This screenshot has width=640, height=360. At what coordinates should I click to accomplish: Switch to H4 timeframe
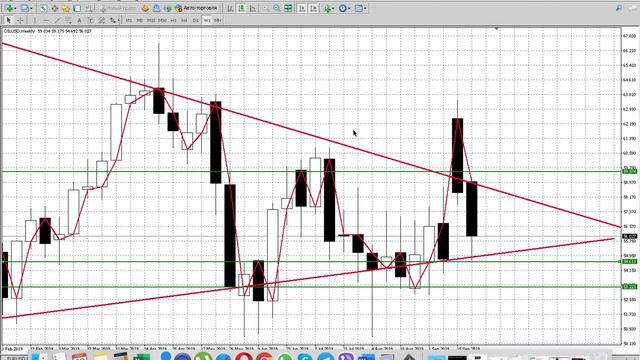click(184, 20)
